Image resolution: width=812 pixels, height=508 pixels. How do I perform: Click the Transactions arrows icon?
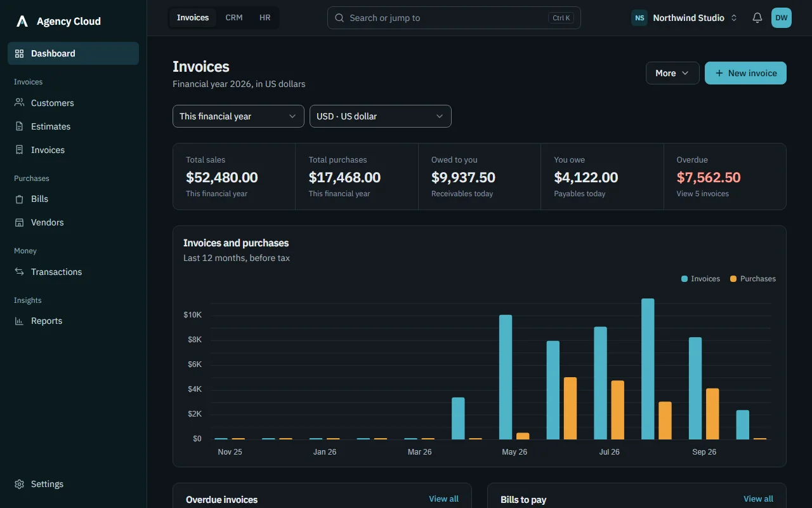coord(19,272)
